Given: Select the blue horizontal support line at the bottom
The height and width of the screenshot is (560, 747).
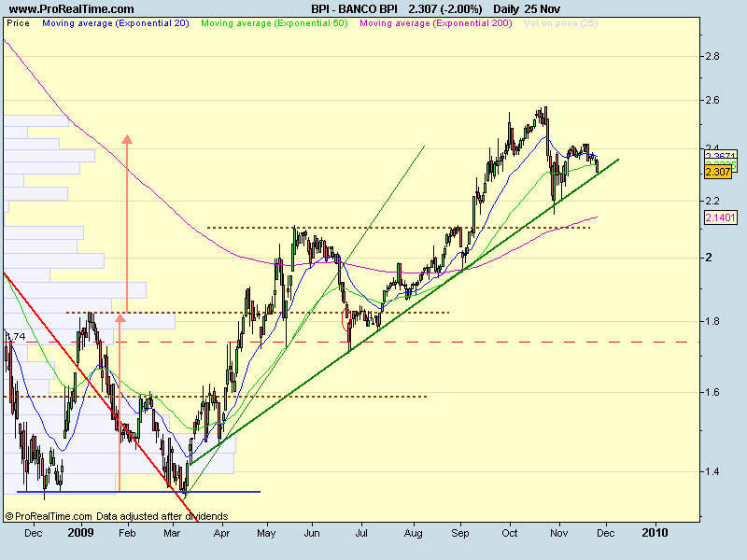Looking at the screenshot, I should pos(138,492).
